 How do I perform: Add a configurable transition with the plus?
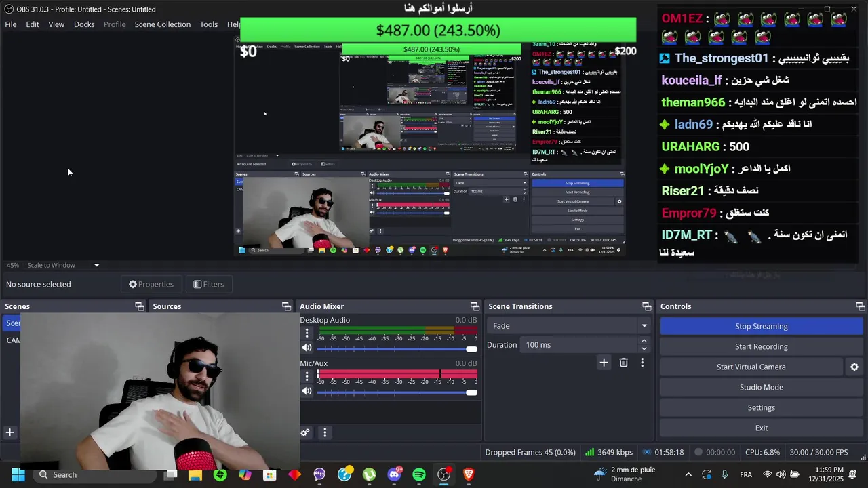click(604, 363)
